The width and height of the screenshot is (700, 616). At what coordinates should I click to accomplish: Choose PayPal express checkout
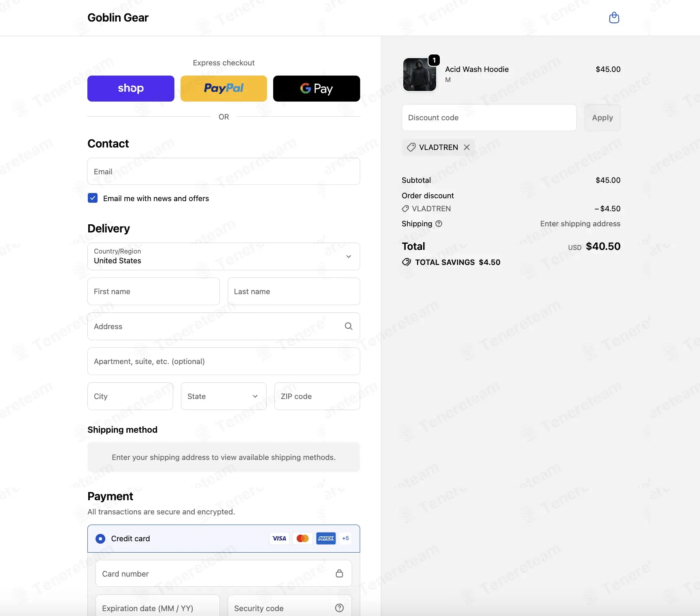(x=224, y=89)
